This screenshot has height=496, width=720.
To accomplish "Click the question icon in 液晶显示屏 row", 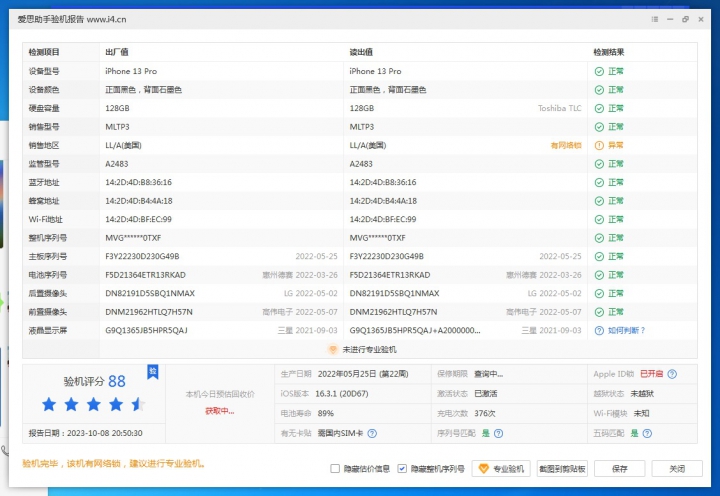I will click(x=599, y=330).
